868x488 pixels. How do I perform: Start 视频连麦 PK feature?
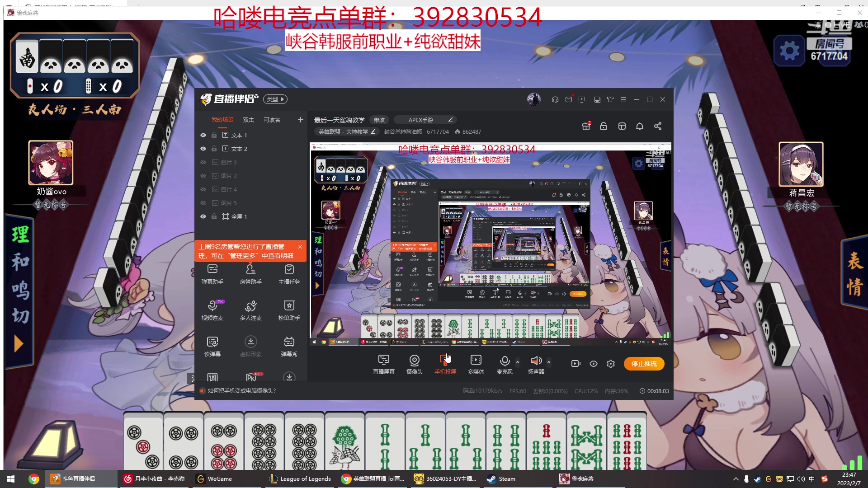click(x=212, y=310)
